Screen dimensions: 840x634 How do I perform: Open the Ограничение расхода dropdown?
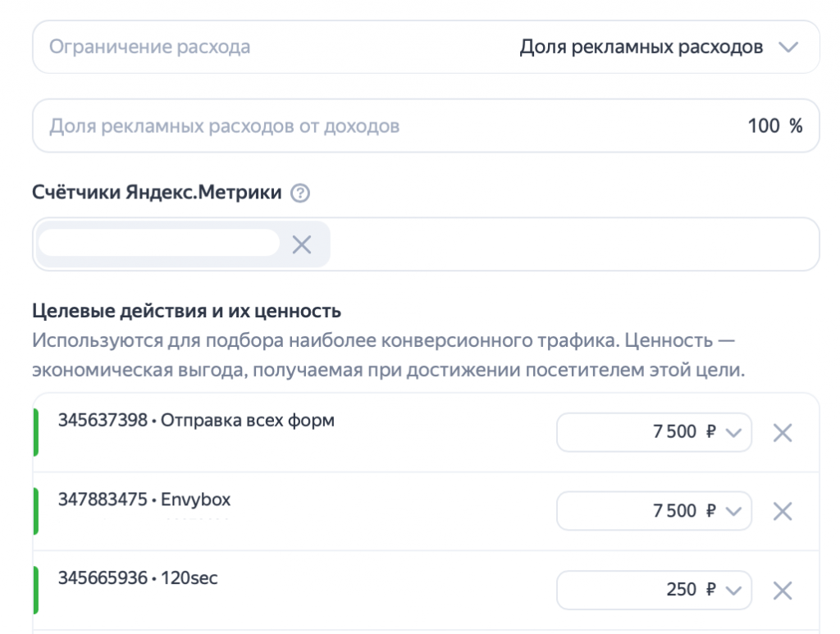pyautogui.click(x=785, y=47)
